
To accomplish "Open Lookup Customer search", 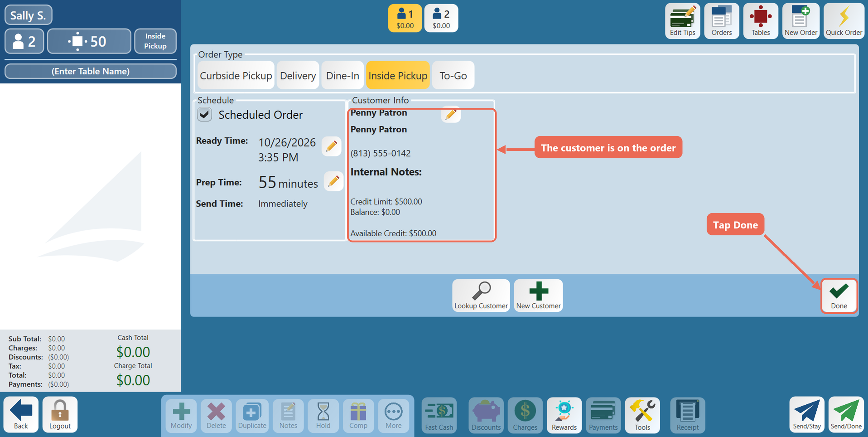I will click(481, 295).
